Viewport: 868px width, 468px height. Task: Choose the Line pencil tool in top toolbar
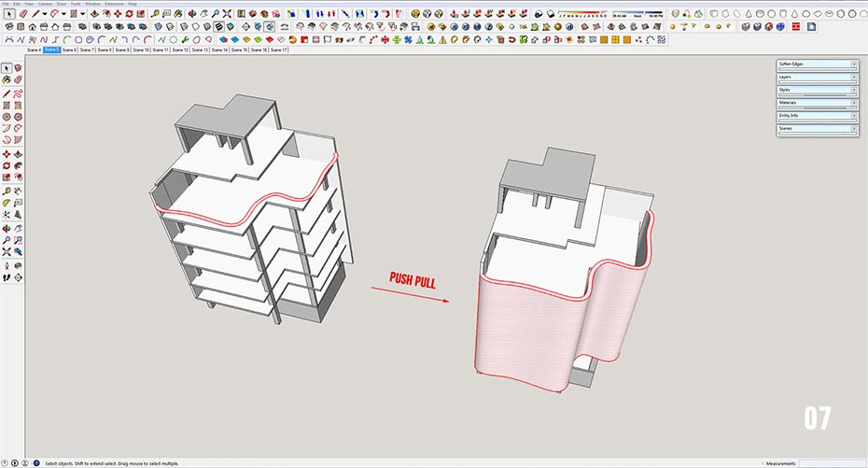pos(35,13)
